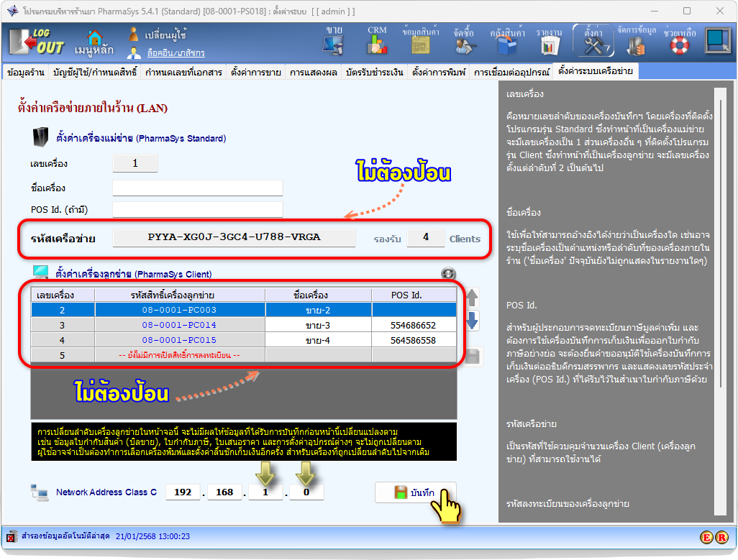Click the PharmaSys app icon in title bar

click(13, 10)
